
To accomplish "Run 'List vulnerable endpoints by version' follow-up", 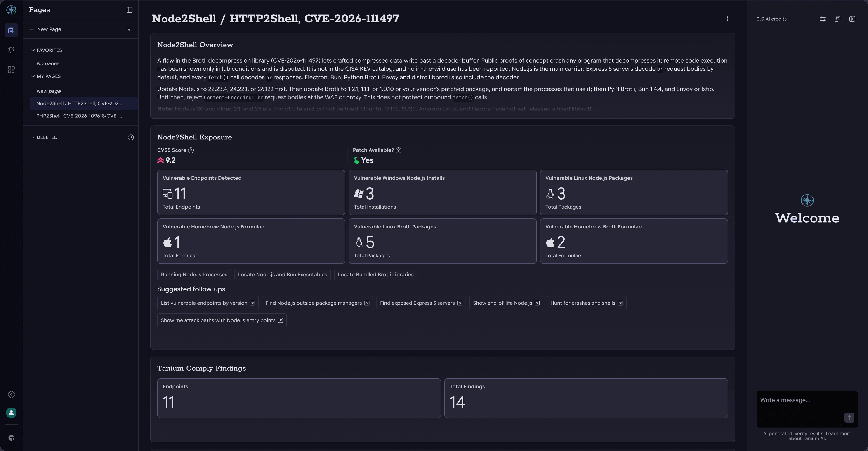I will click(x=208, y=303).
